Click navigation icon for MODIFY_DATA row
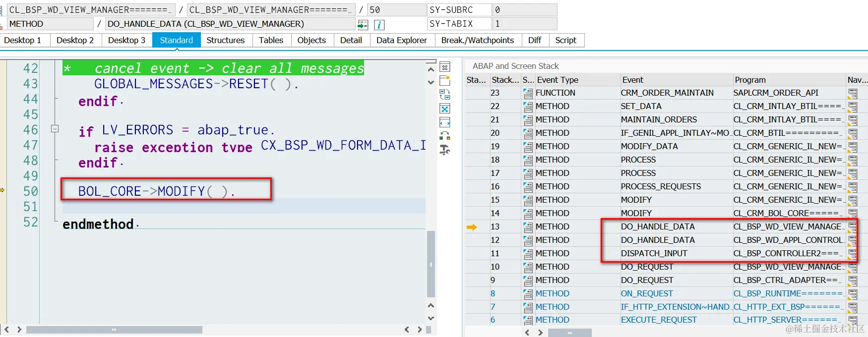Screen dimensions: 868x337 pos(853,147)
